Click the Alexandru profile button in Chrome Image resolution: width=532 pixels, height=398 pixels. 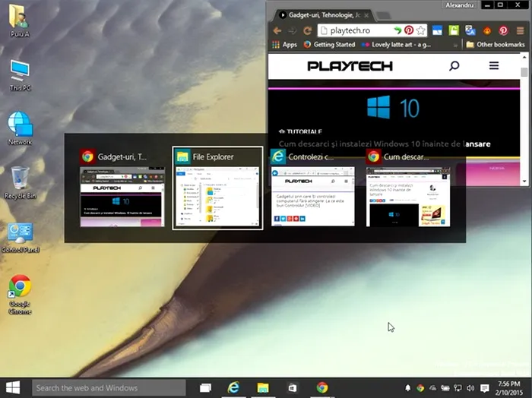(x=459, y=5)
